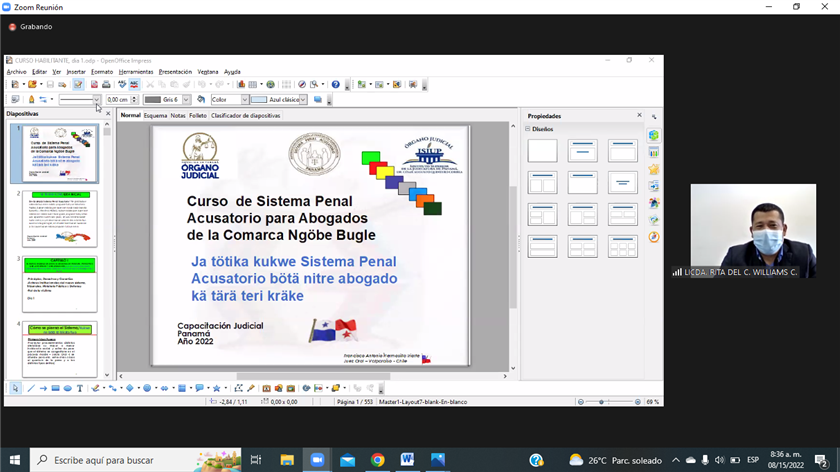Open the Azul clásico fill color dropdown
Screen dimensions: 840x472
[303, 100]
